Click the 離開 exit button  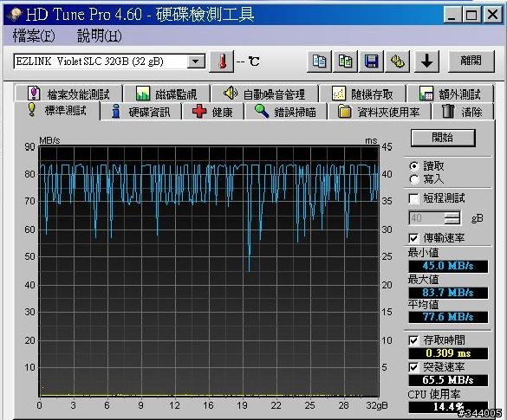[471, 61]
